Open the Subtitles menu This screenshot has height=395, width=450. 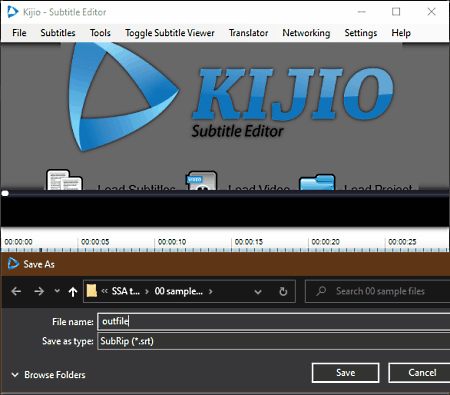click(58, 33)
